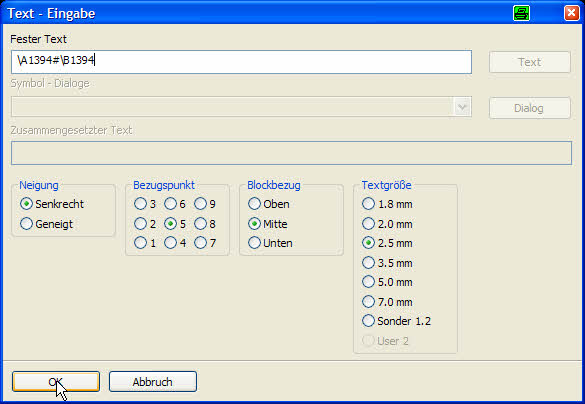Click the Zusammengesetzter Text field
Image resolution: width=585 pixels, height=404 pixels.
click(291, 153)
